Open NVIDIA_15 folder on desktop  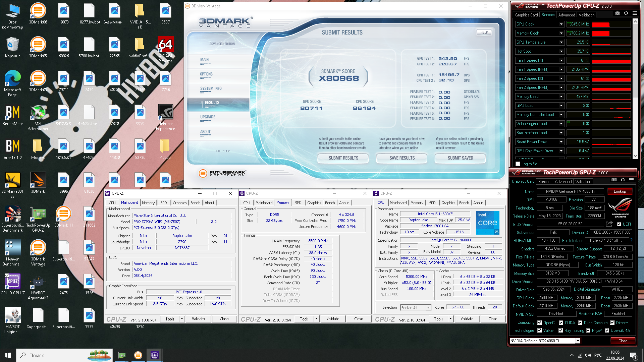coord(140,16)
